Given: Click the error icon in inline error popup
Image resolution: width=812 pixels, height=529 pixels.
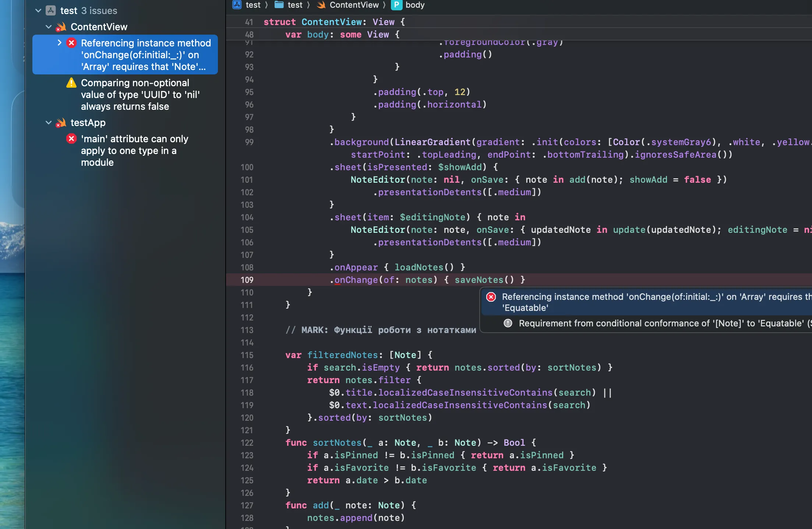Looking at the screenshot, I should pyautogui.click(x=491, y=297).
